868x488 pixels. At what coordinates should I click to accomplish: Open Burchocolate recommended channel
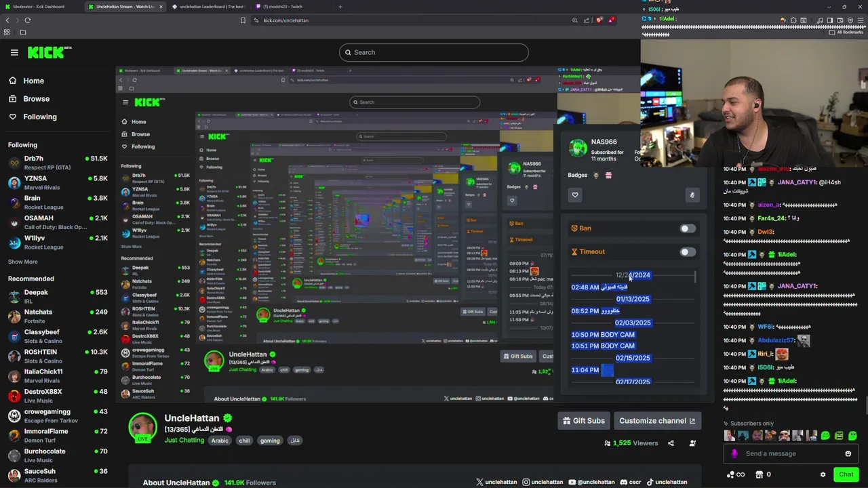(58, 455)
